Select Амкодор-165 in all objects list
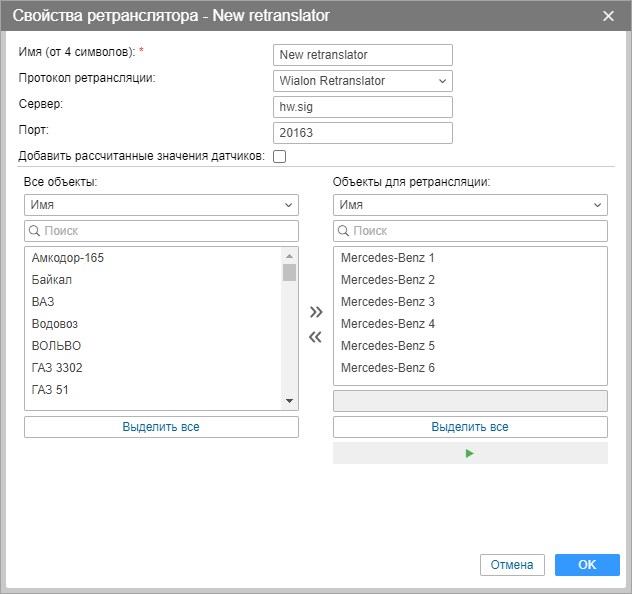This screenshot has width=632, height=594. pos(68,258)
